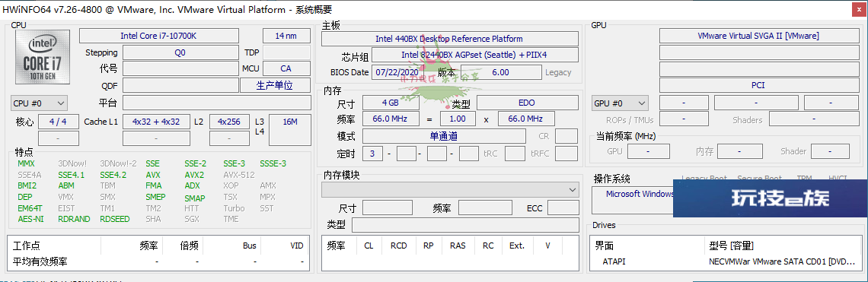Click the AES-NI feature flag
The width and height of the screenshot is (868, 282).
point(30,219)
